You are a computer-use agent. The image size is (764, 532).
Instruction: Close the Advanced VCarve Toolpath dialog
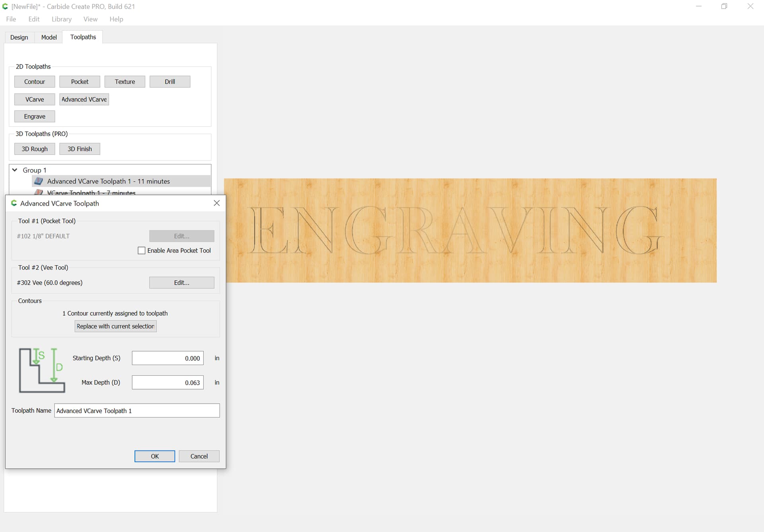[217, 203]
